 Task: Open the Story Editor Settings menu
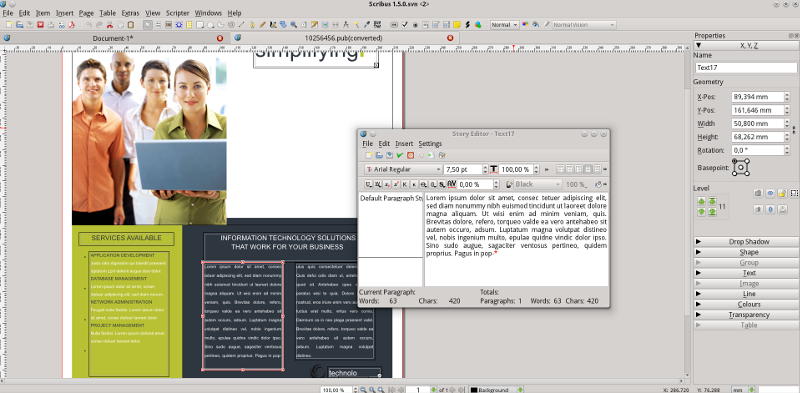click(430, 144)
